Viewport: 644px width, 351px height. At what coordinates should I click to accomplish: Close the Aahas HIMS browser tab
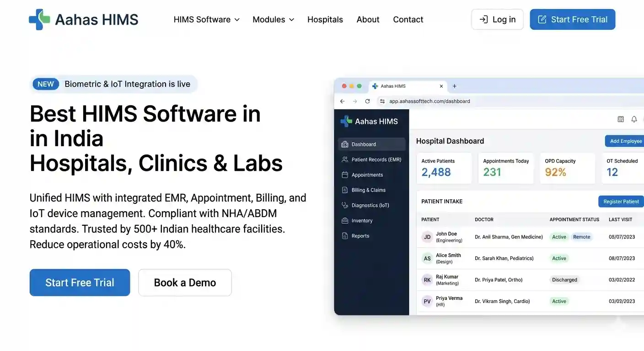pyautogui.click(x=441, y=86)
